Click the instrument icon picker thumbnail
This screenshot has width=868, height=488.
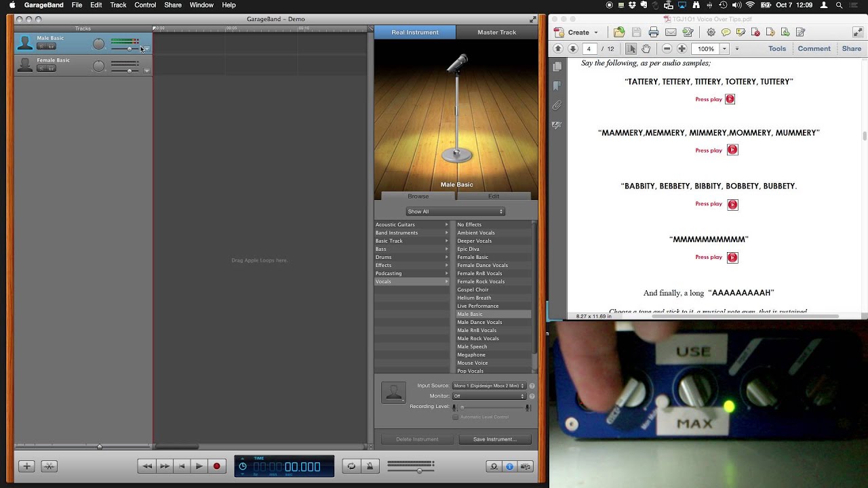coord(393,392)
